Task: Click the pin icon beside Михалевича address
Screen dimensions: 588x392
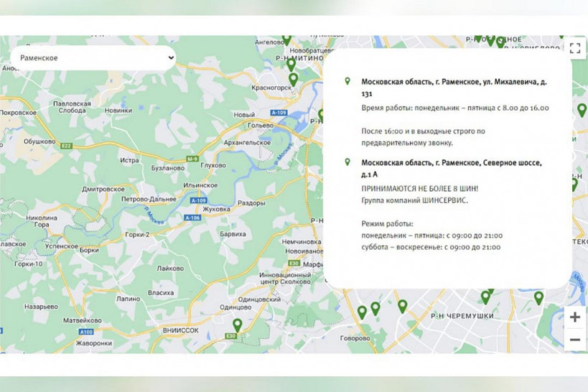Action: coord(347,81)
